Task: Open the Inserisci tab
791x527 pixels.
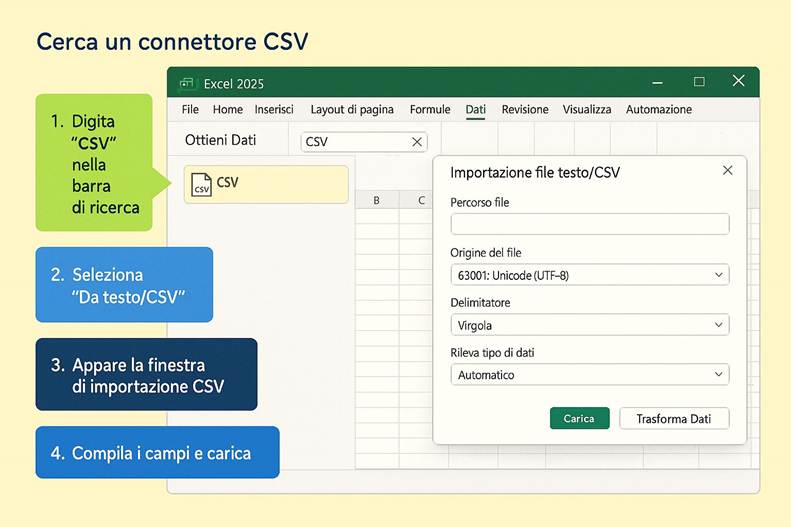Action: (x=274, y=109)
